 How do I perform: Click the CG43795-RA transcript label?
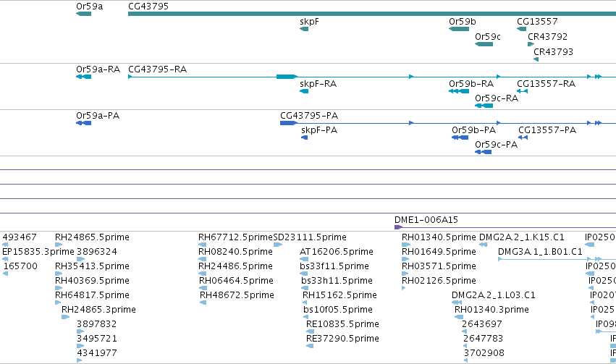(158, 69)
